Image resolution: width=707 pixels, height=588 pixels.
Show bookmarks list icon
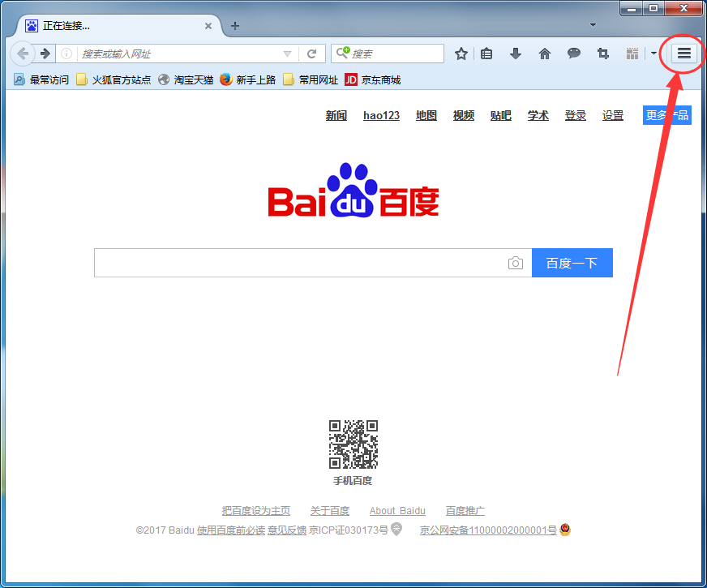486,54
